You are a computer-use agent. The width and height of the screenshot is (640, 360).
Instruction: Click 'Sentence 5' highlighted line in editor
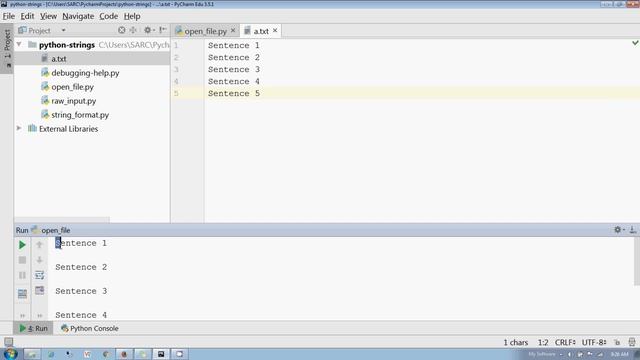click(233, 93)
